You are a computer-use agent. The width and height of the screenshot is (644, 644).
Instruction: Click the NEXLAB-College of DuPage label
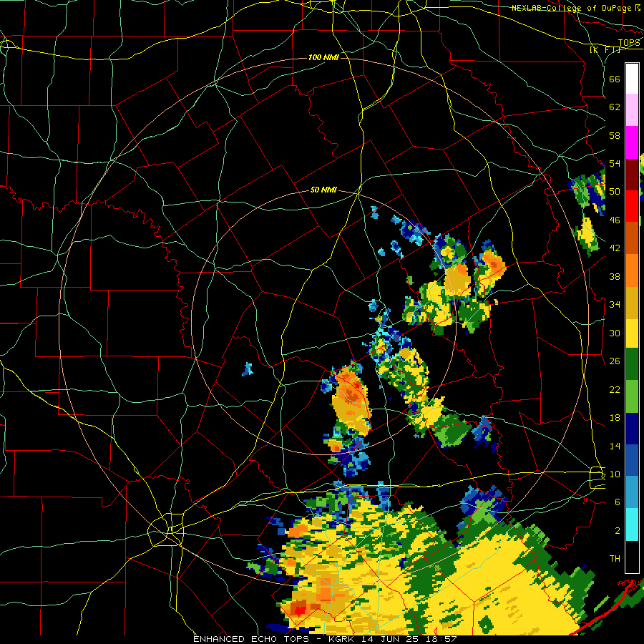575,8
